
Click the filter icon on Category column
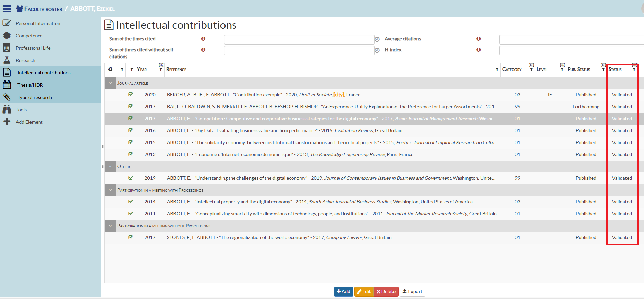click(531, 69)
